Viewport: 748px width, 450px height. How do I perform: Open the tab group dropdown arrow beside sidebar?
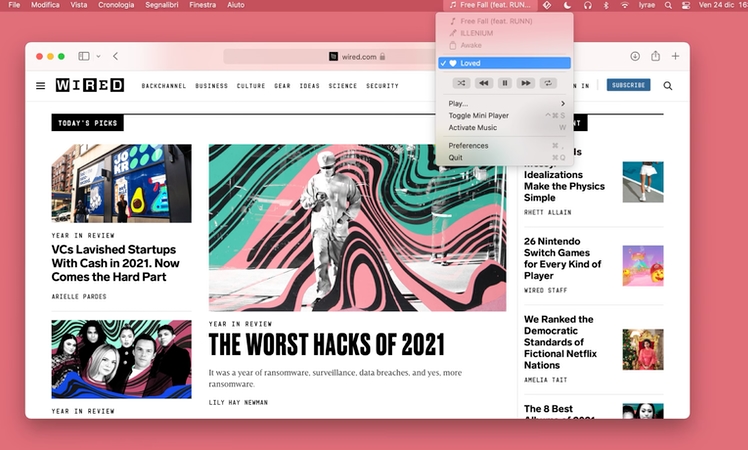[x=97, y=56]
